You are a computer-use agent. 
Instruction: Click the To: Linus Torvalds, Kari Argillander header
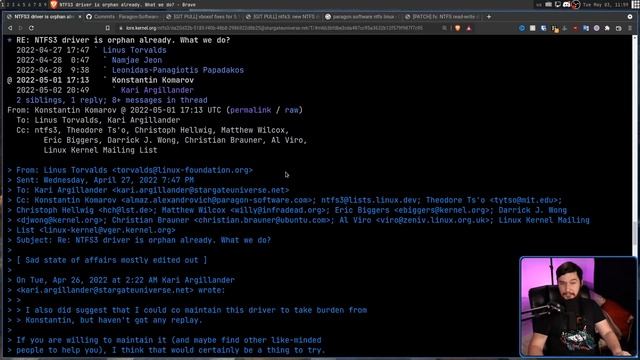click(x=98, y=120)
